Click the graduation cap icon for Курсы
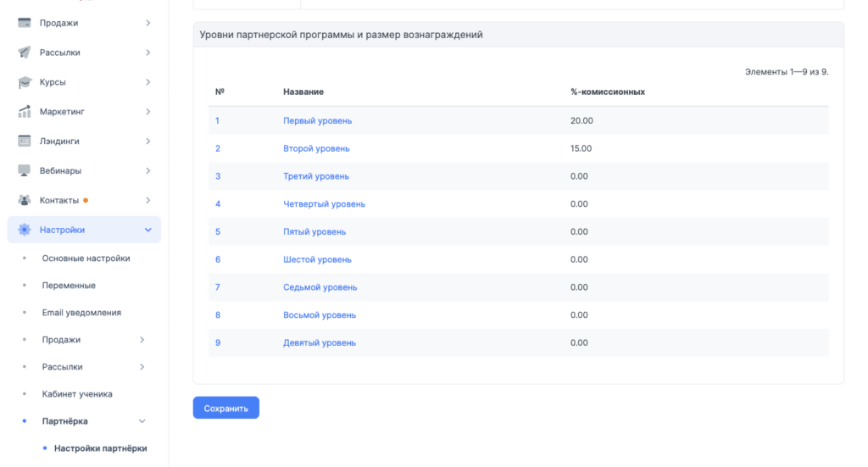868x467 pixels. tap(25, 82)
